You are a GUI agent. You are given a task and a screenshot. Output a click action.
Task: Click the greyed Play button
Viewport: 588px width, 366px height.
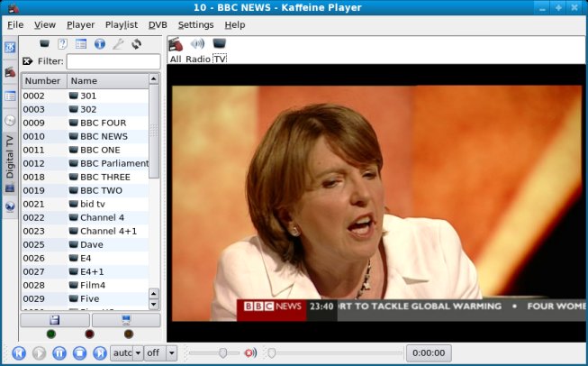[x=39, y=352]
